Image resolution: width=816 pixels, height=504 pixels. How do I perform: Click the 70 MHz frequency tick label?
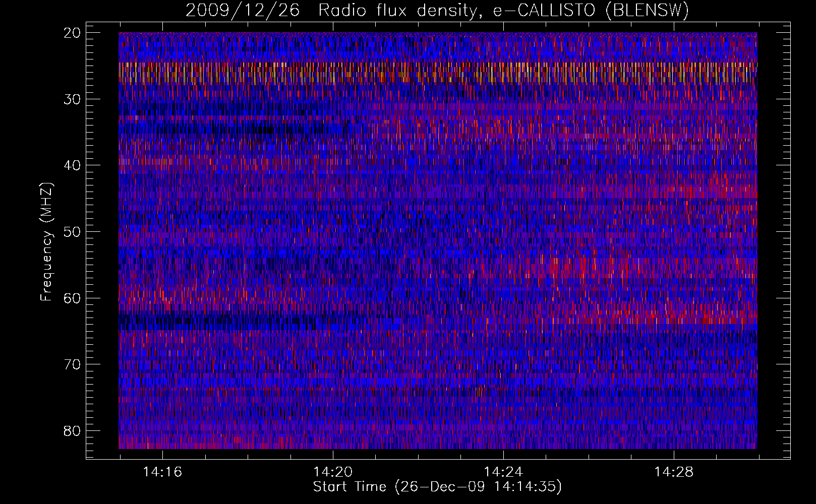[73, 364]
